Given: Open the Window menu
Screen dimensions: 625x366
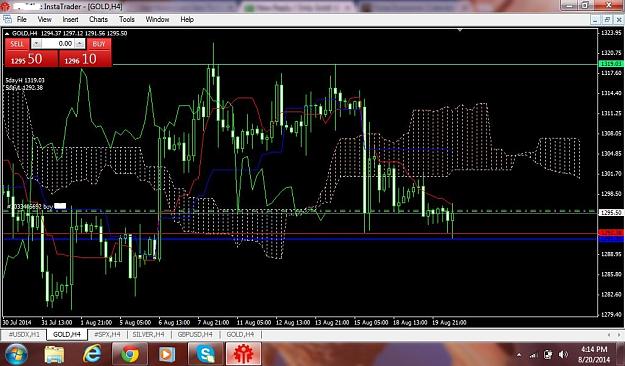Looking at the screenshot, I should [x=157, y=19].
